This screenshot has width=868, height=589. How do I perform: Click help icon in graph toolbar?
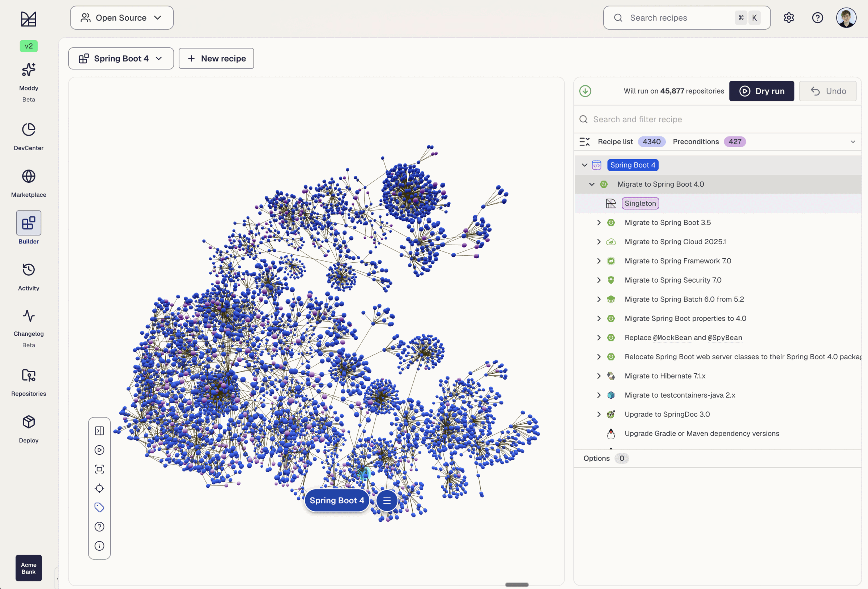pos(99,527)
